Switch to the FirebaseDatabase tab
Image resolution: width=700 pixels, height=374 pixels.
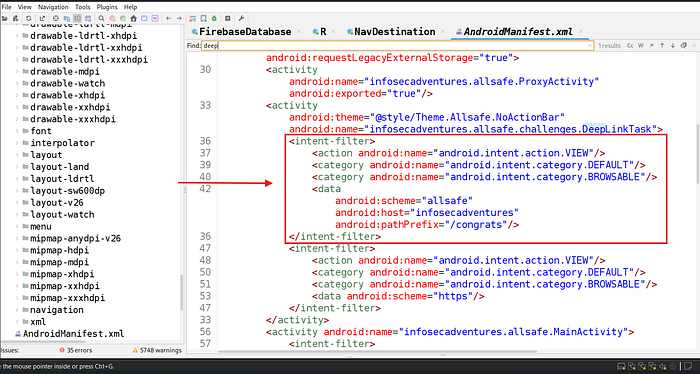241,32
